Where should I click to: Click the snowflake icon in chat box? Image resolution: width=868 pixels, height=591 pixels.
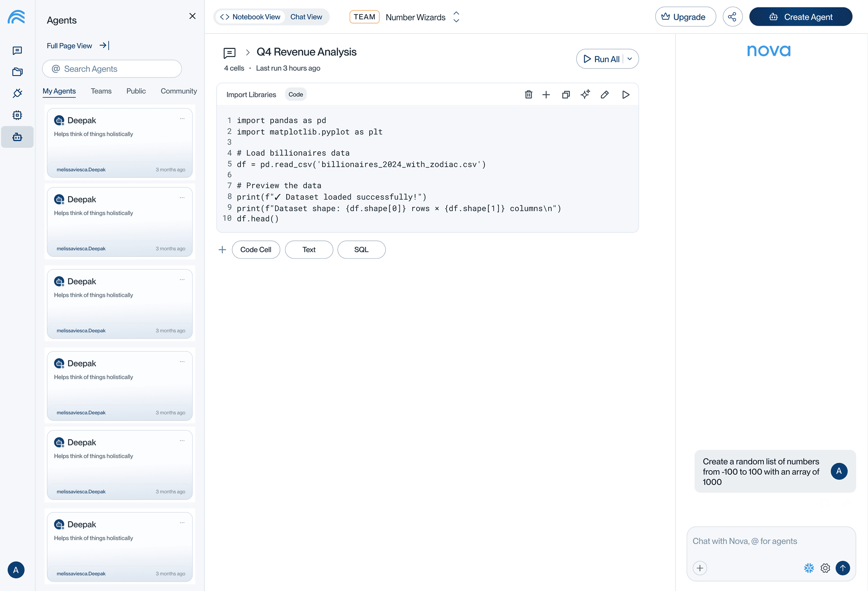coord(808,568)
